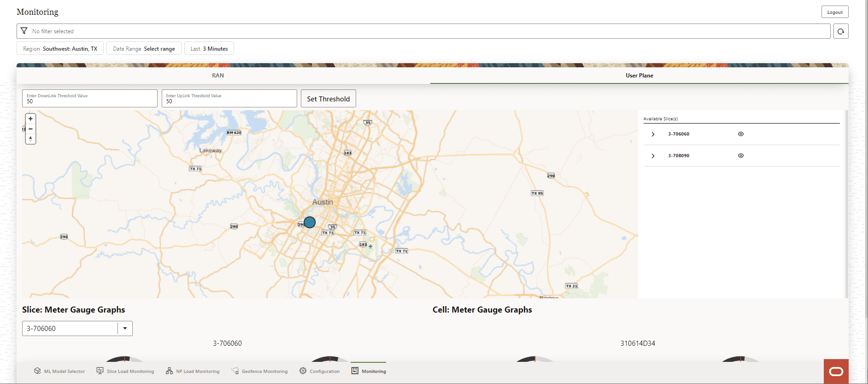
Task: Toggle visibility of slice 3-706060
Action: pos(741,134)
